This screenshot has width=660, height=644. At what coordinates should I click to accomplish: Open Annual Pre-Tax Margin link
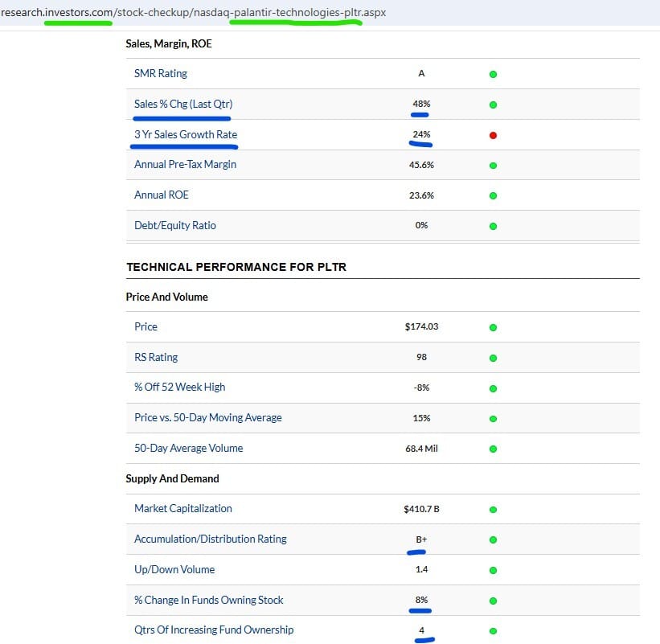point(185,165)
